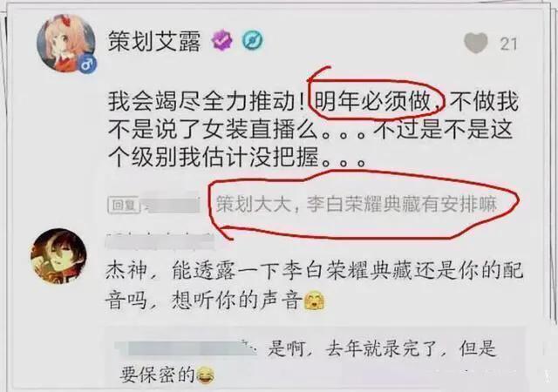Viewport: 558px width, 392px height.
Task: Click the comment line 个级别我估计没把握
Action: 213,157
